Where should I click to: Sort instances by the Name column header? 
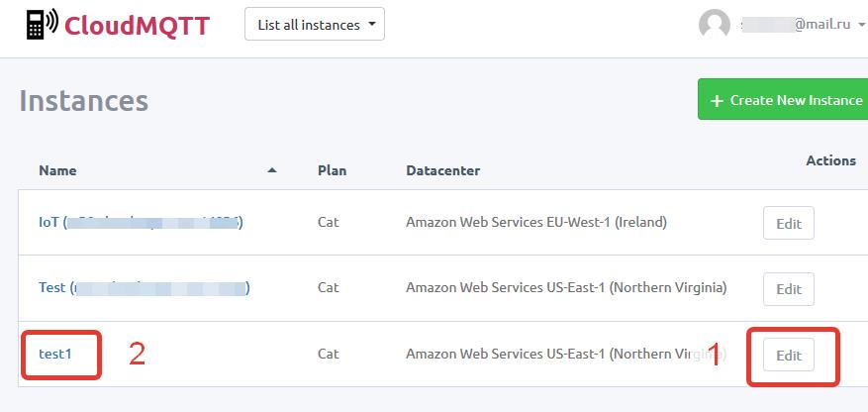57,170
